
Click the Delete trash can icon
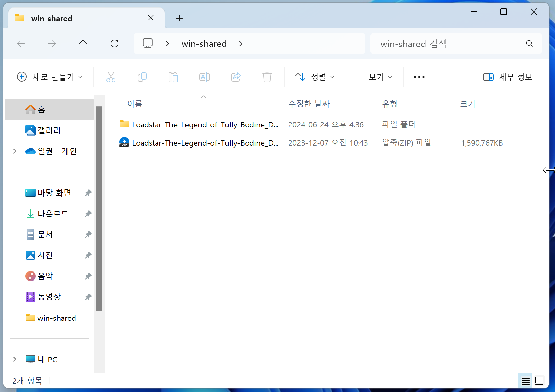pos(267,77)
